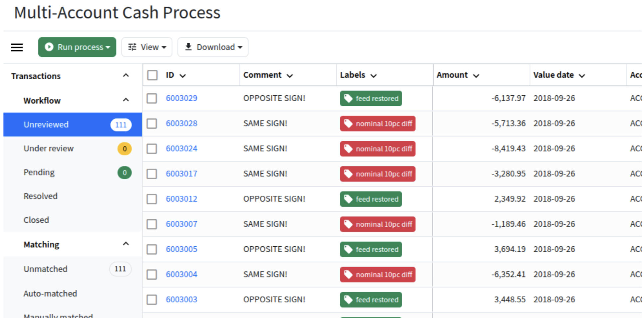Open transaction 6003003 link
The width and height of the screenshot is (644, 318).
[181, 300]
